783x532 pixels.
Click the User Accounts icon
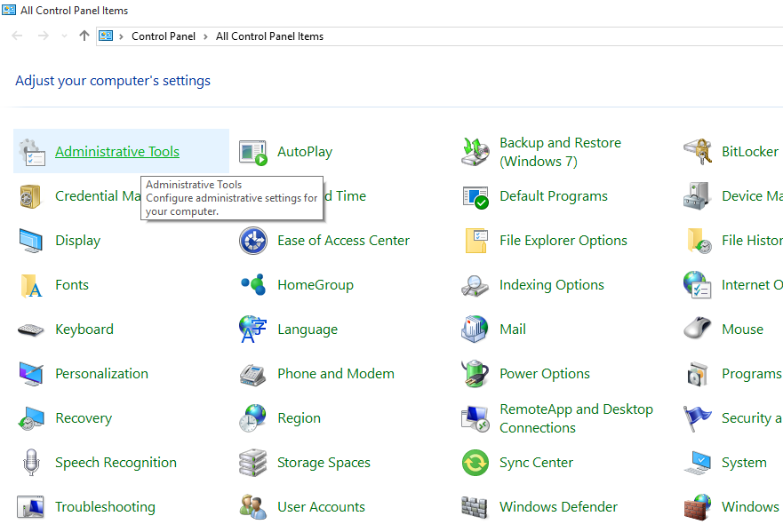coord(252,507)
